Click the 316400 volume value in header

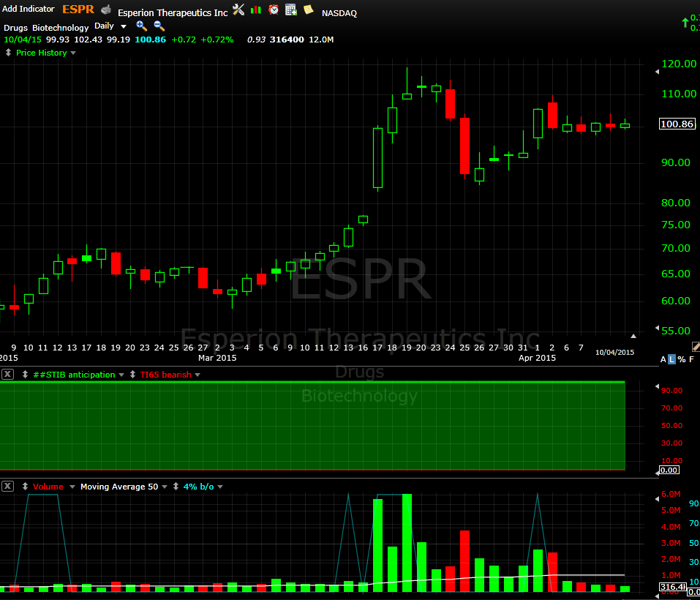(287, 40)
